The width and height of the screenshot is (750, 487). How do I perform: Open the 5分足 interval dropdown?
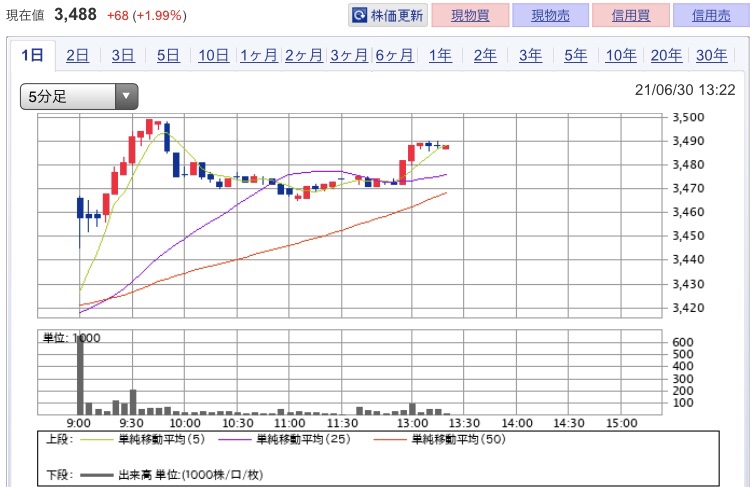click(x=79, y=97)
